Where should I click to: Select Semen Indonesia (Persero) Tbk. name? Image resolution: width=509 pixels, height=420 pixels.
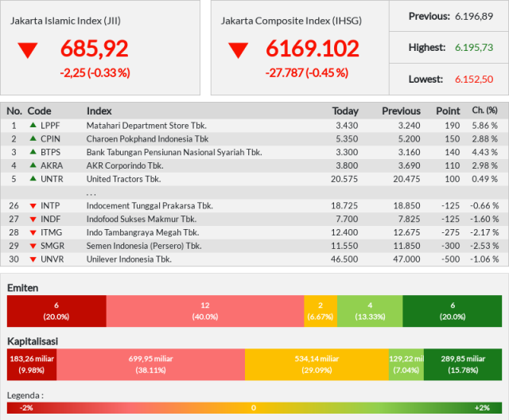pos(144,246)
